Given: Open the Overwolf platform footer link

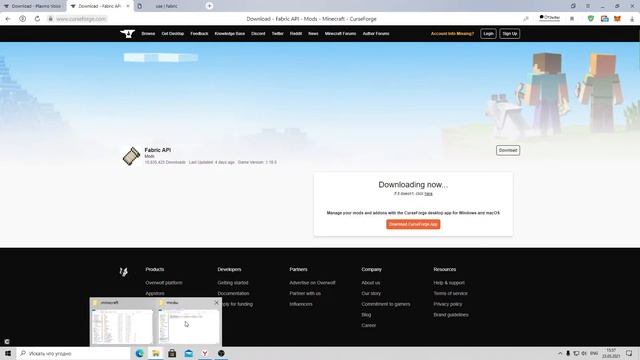Looking at the screenshot, I should 164,283.
